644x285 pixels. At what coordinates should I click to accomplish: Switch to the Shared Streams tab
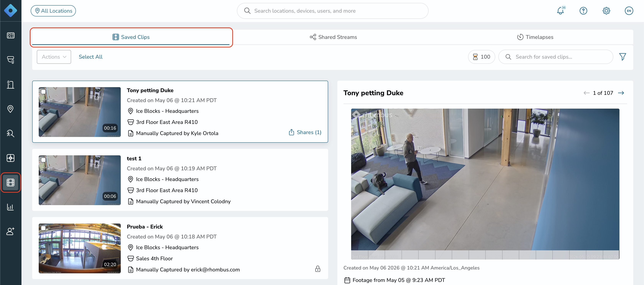pos(333,37)
